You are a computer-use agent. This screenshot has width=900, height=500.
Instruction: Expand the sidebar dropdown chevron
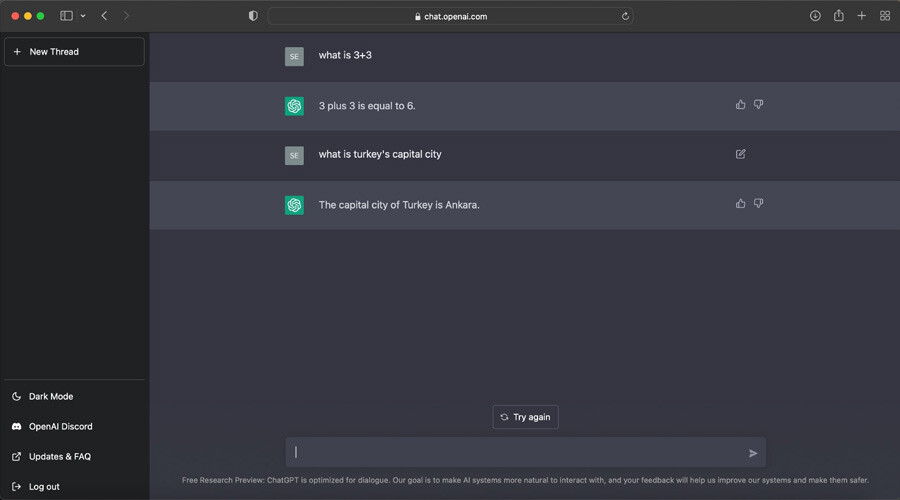[83, 16]
